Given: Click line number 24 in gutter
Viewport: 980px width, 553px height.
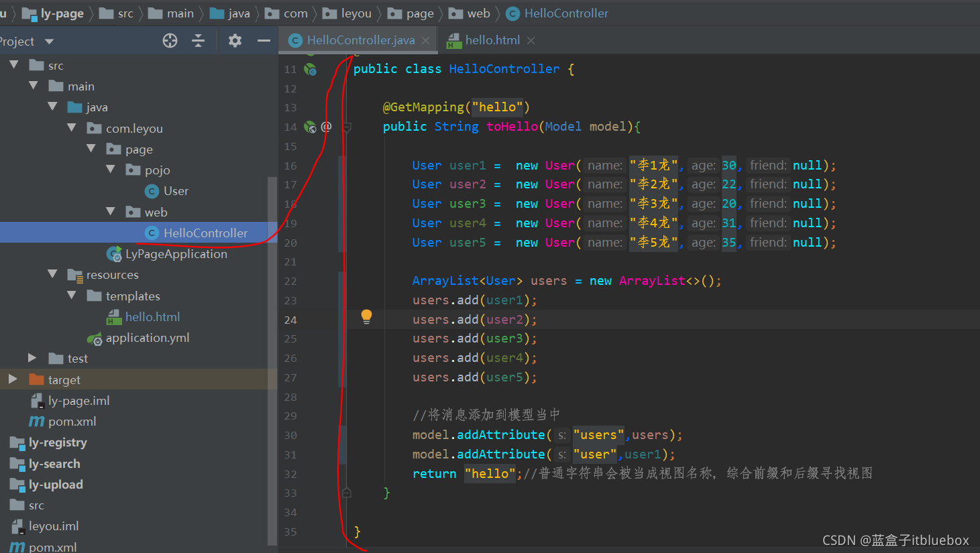Looking at the screenshot, I should tap(290, 320).
